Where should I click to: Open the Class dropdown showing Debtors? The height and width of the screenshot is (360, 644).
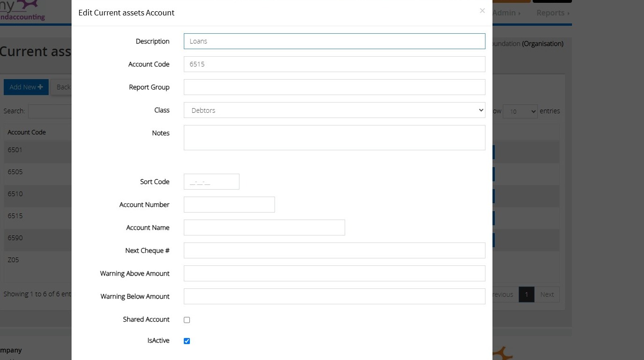[x=334, y=110]
